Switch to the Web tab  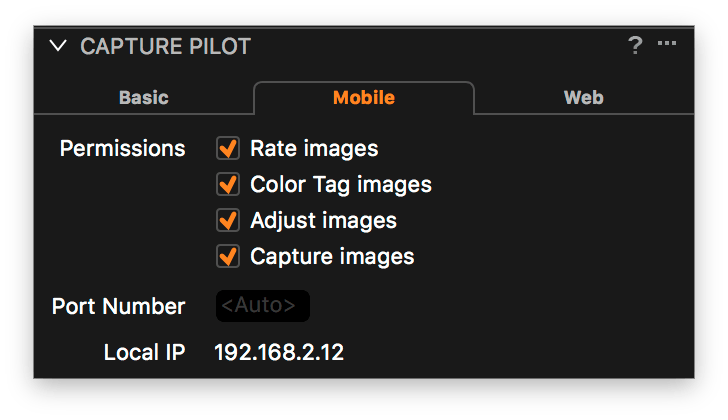[x=584, y=97]
